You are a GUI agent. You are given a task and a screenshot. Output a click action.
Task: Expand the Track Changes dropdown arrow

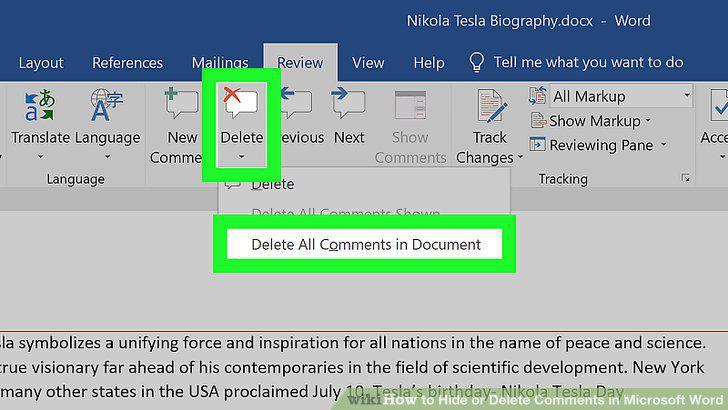coord(520,157)
